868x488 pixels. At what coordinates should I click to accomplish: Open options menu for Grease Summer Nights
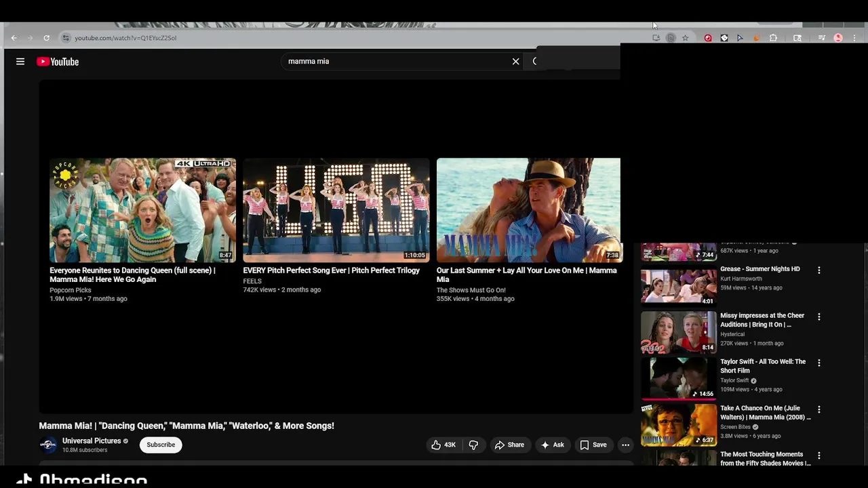[x=818, y=270]
